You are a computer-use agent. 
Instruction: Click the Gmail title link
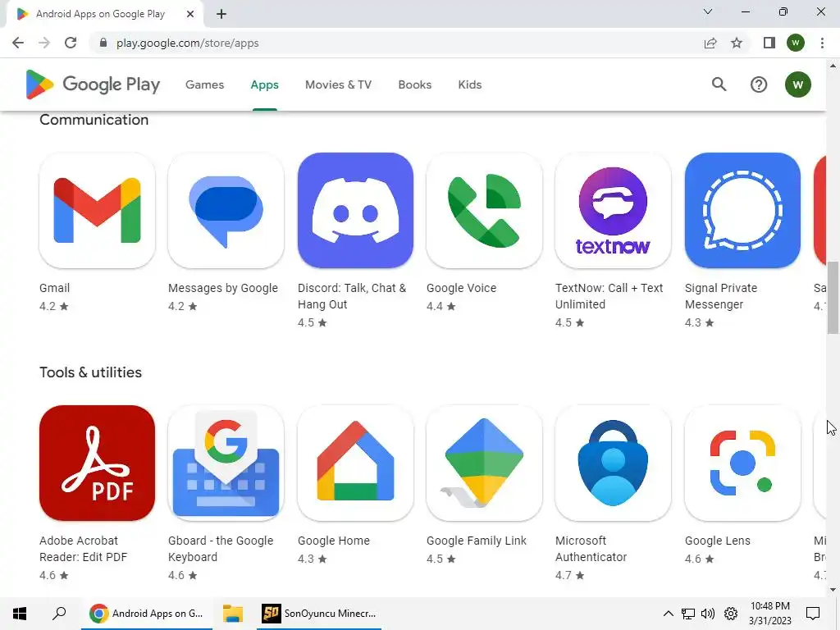click(x=55, y=288)
